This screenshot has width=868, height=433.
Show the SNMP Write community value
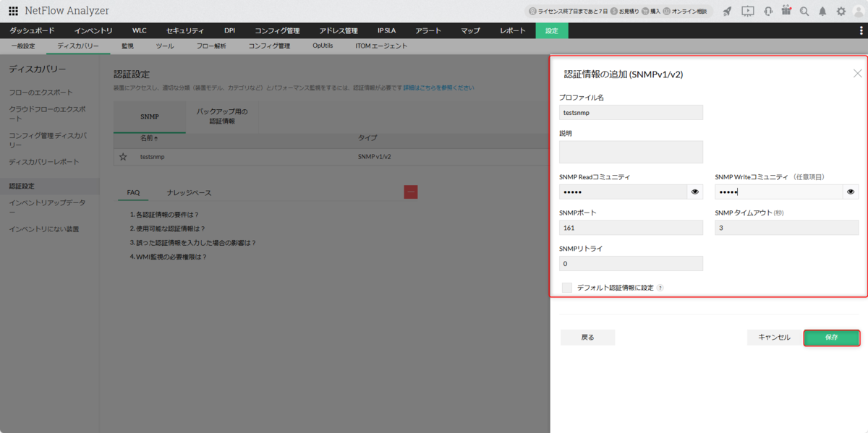851,192
